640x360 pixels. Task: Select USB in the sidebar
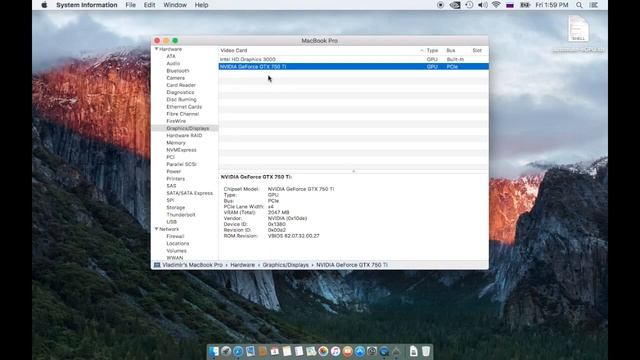171,222
